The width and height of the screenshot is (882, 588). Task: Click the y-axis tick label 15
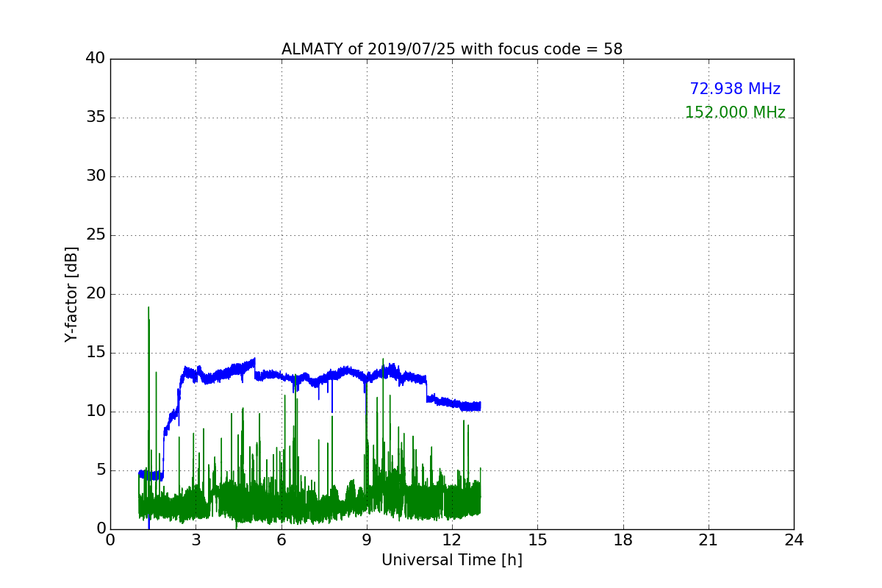click(x=95, y=353)
